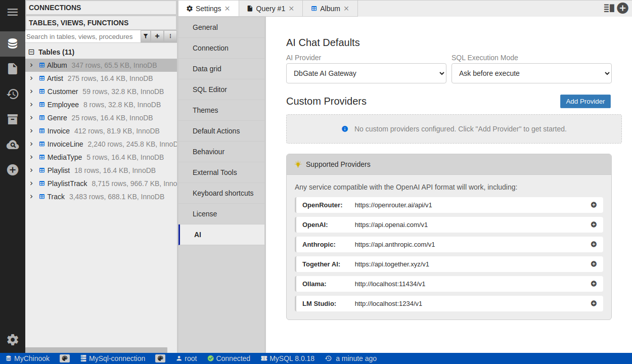The width and height of the screenshot is (632, 364).
Task: Click the add new tab plus icon
Action: coord(622,8)
